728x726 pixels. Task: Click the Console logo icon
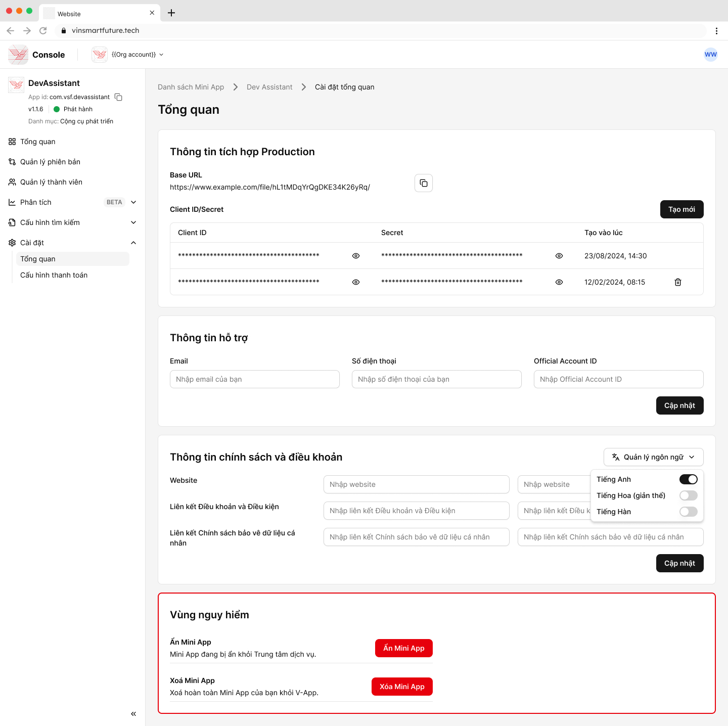[18, 55]
